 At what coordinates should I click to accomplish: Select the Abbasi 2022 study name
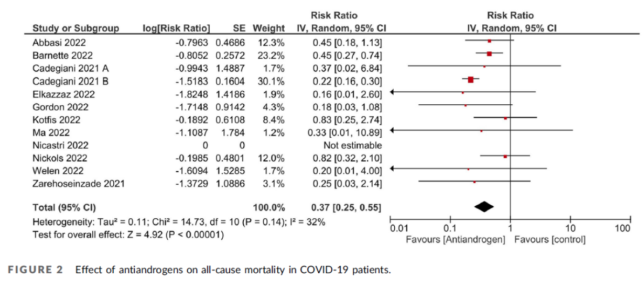[x=59, y=42]
